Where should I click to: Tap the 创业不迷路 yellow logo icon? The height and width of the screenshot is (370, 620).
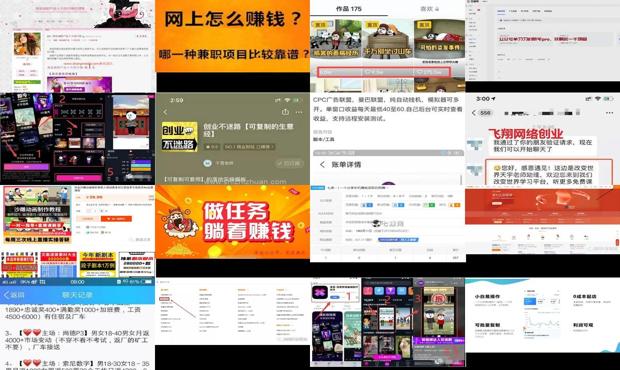point(180,137)
